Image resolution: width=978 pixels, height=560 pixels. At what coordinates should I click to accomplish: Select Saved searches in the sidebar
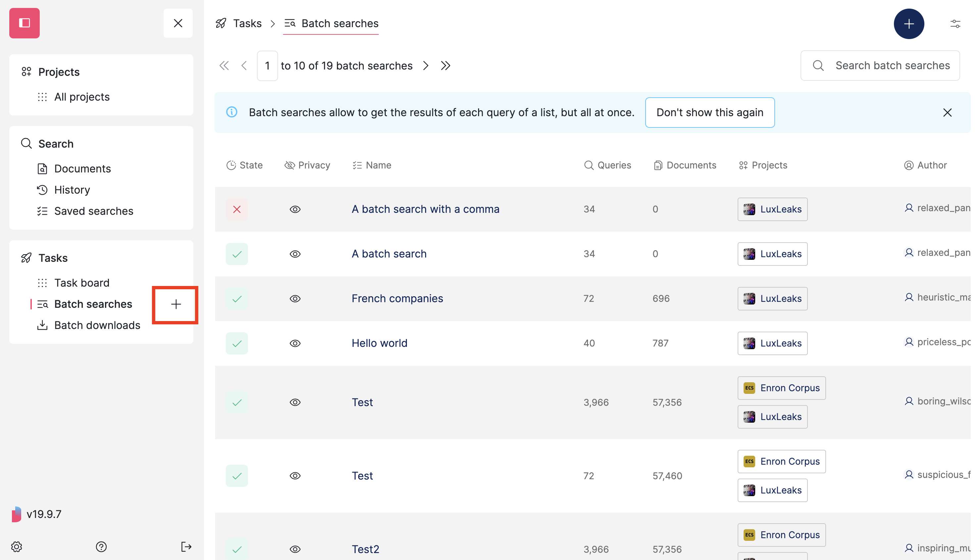(x=93, y=211)
